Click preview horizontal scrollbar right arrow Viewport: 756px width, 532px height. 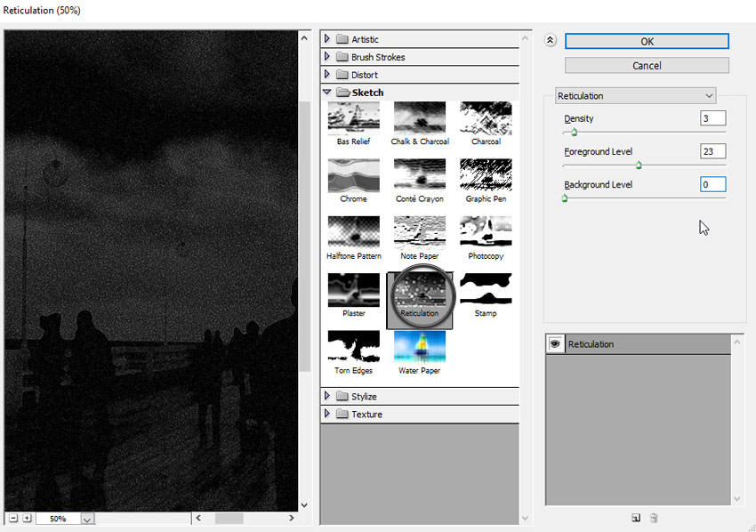(291, 518)
